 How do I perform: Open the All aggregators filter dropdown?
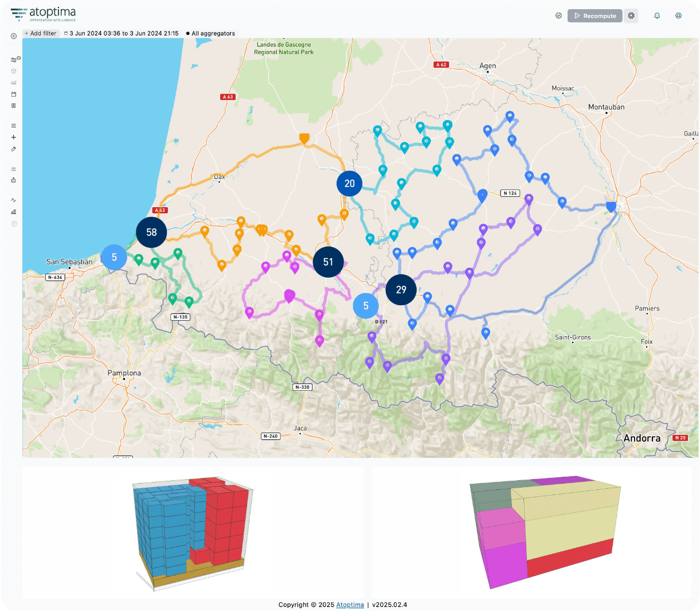tap(210, 33)
